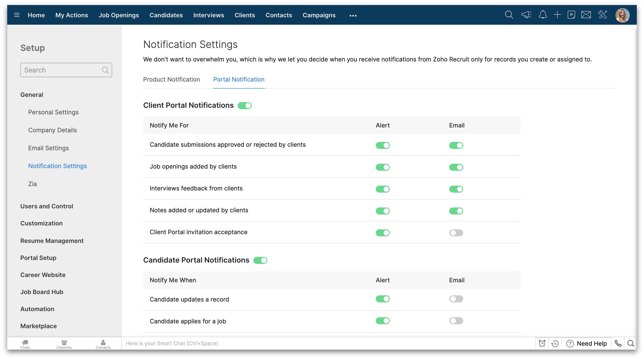This screenshot has width=644, height=359.
Task: Open Email Settings in sidebar
Action: pyautogui.click(x=49, y=148)
